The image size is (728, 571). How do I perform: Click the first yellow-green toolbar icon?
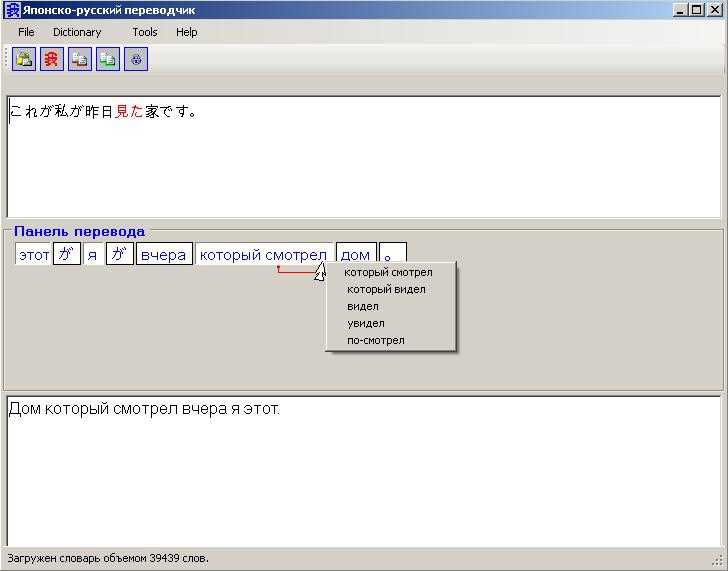[x=24, y=59]
